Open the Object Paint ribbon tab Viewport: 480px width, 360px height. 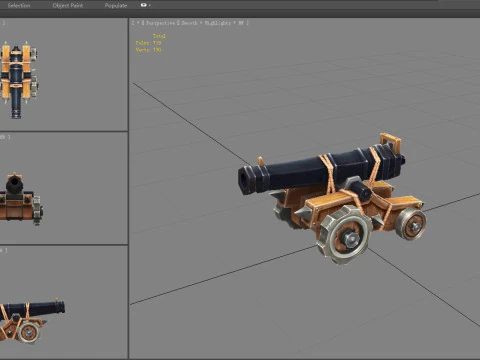pos(68,6)
